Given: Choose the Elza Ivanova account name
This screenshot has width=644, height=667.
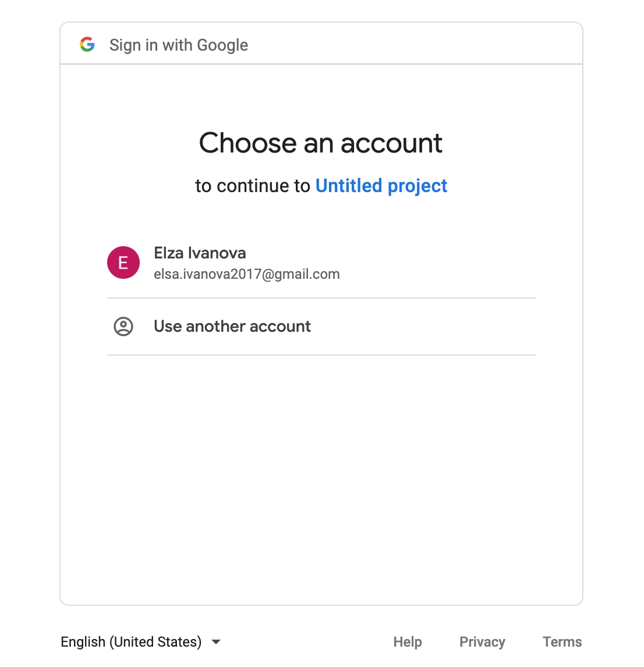Looking at the screenshot, I should pyautogui.click(x=200, y=253).
